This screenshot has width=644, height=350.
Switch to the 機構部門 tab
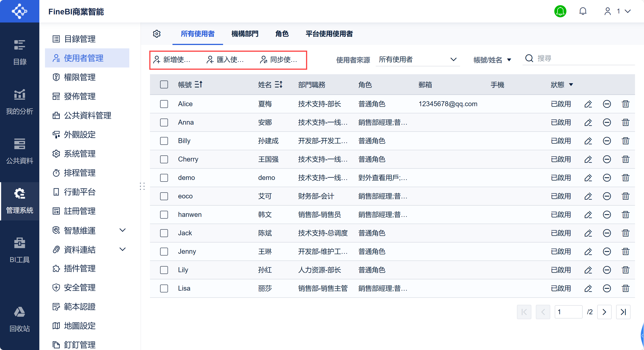(x=245, y=34)
